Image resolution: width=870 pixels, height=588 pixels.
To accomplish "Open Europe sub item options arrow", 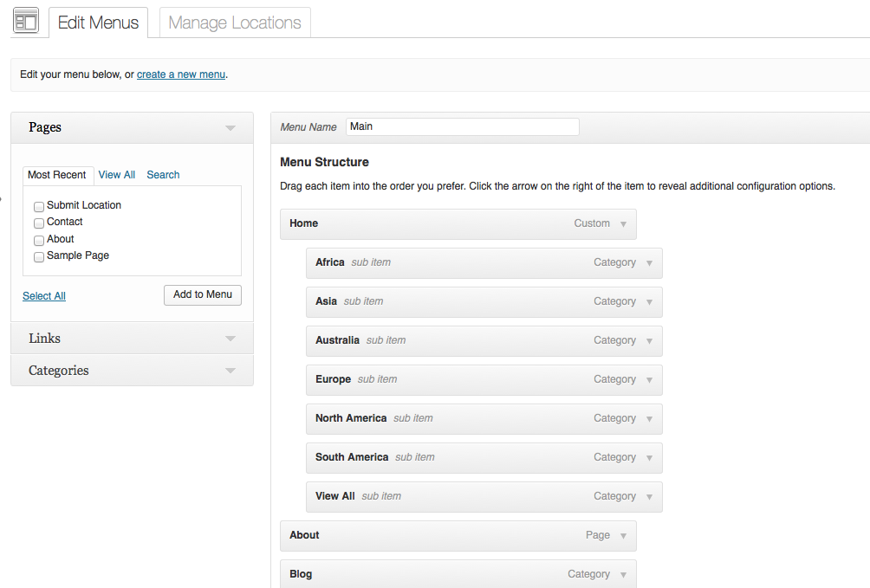I will pos(649,380).
